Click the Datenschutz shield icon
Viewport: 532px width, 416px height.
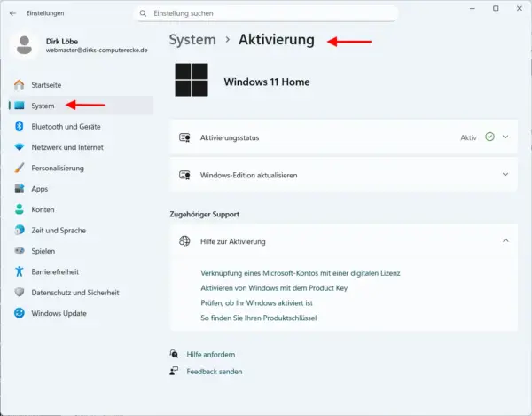[x=20, y=292]
